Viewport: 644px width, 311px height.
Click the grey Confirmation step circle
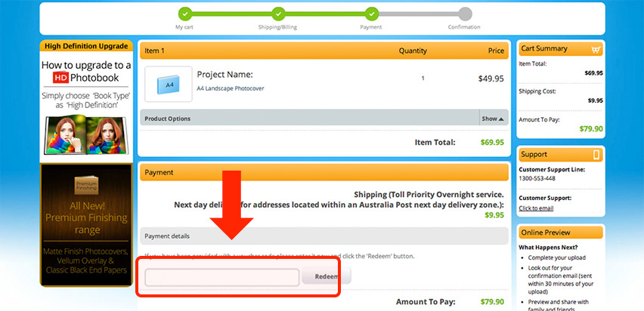point(465,14)
